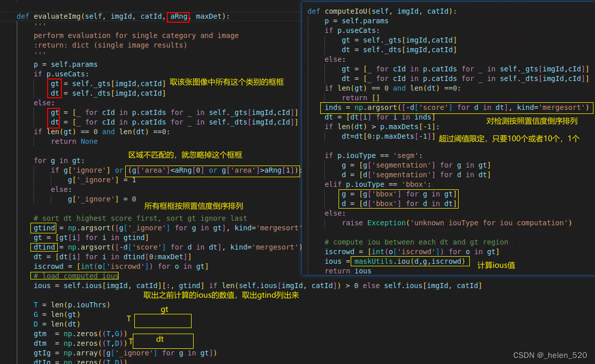Click the 'raise Exception' unknown iouType line
595x364 pixels.
coord(457,223)
